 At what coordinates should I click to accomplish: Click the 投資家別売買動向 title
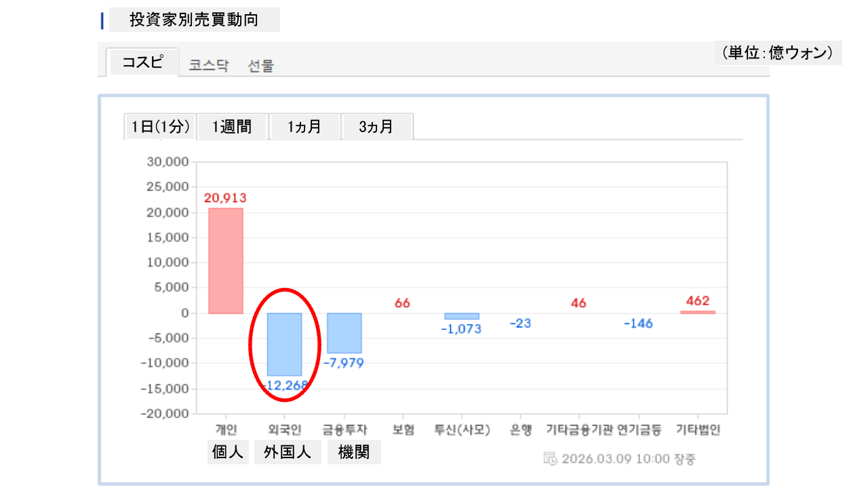click(194, 20)
